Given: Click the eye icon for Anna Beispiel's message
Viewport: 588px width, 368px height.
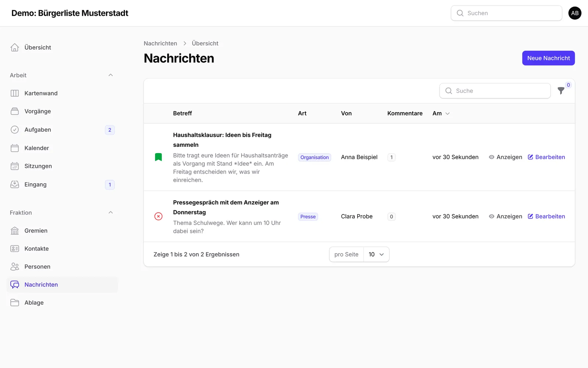Looking at the screenshot, I should (491, 157).
